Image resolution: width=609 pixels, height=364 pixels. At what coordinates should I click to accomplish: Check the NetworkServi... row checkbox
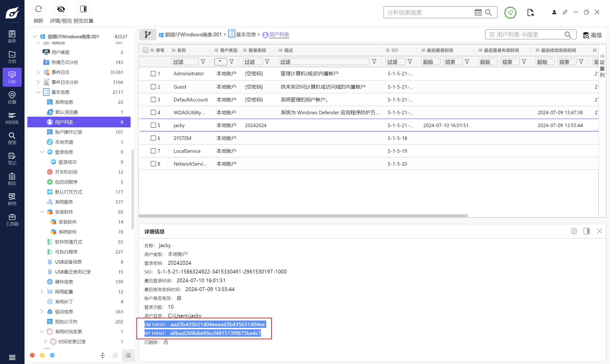153,164
